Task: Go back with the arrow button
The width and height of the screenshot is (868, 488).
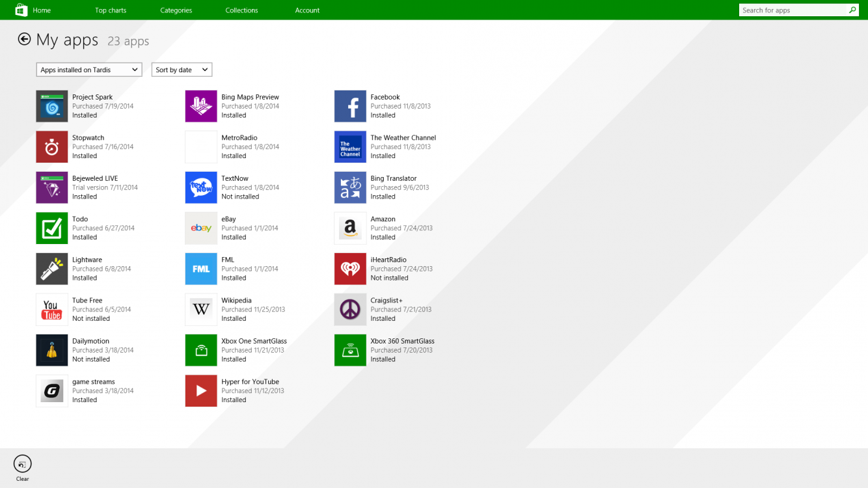Action: point(24,39)
